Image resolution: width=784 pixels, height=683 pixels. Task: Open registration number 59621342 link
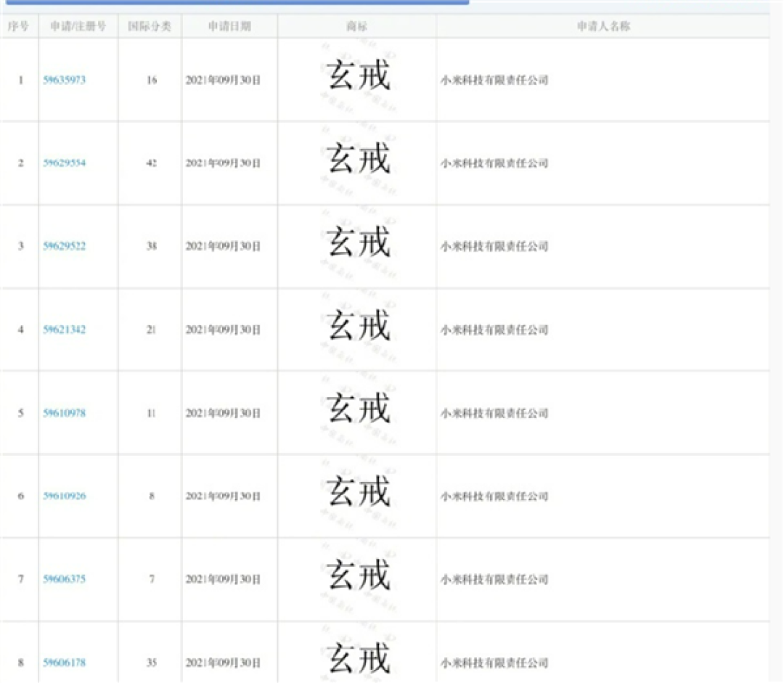pos(64,330)
